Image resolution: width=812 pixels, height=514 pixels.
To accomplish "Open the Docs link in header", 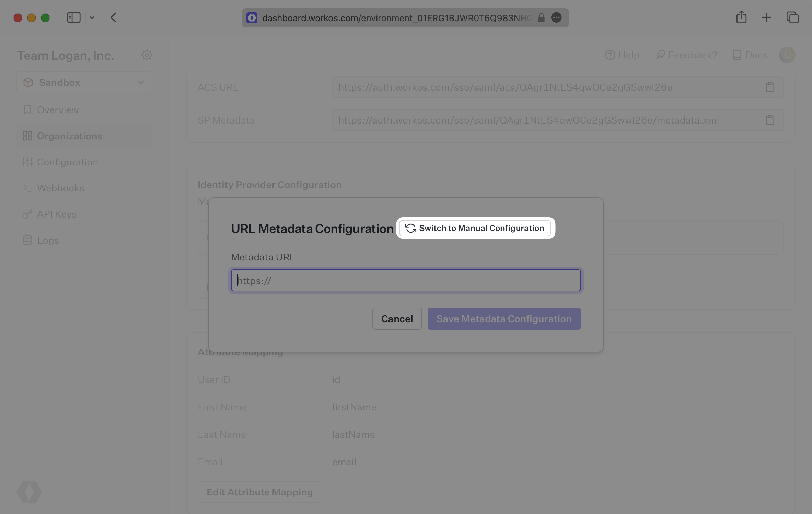I will point(750,55).
